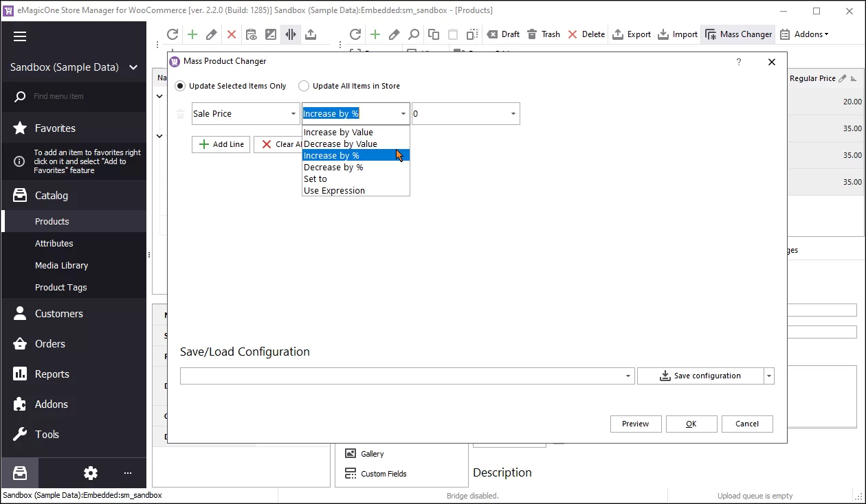Image resolution: width=866 pixels, height=504 pixels.
Task: Click the Save configuration button
Action: point(700,376)
